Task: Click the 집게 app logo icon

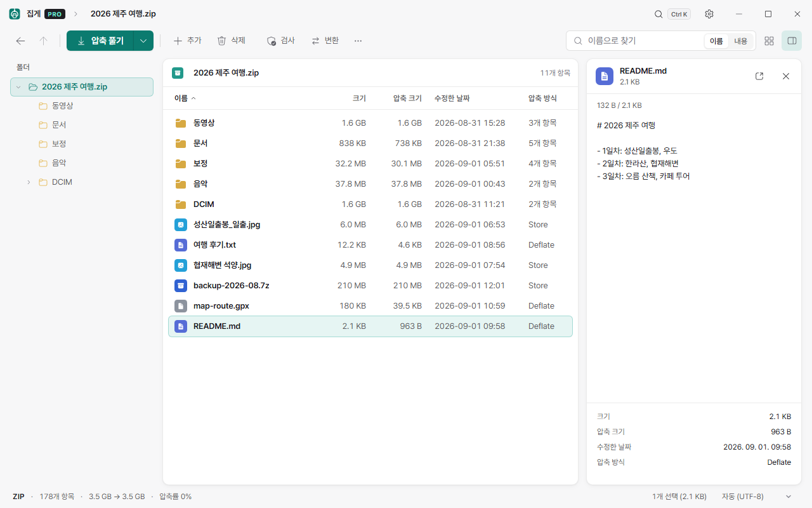Action: point(14,14)
